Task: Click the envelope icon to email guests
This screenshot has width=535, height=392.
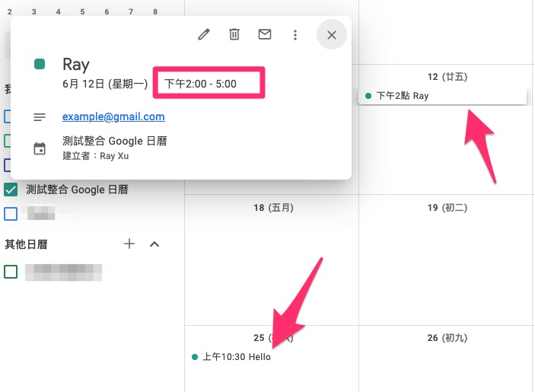Action: tap(265, 34)
